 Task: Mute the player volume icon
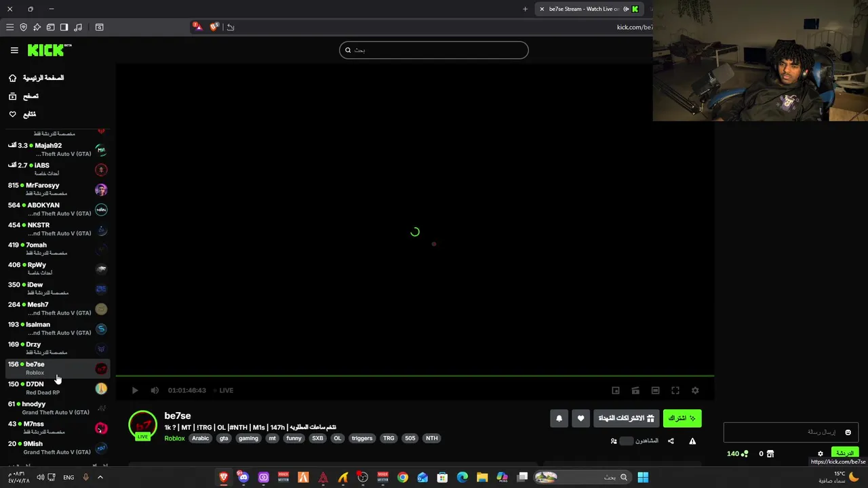pyautogui.click(x=155, y=390)
